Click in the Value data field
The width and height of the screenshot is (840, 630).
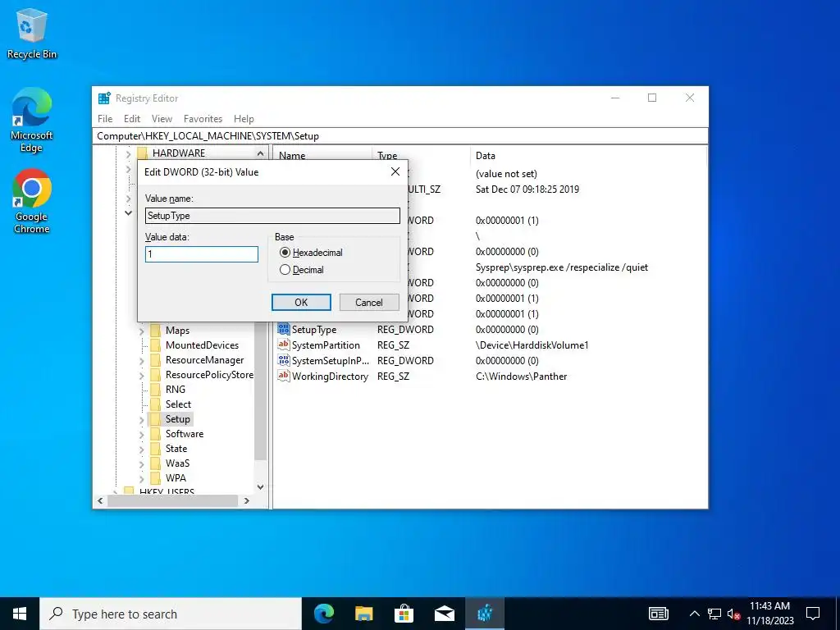coord(202,254)
